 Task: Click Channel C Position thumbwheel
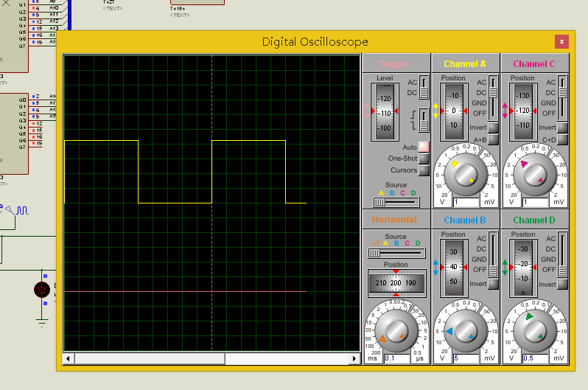pos(523,111)
